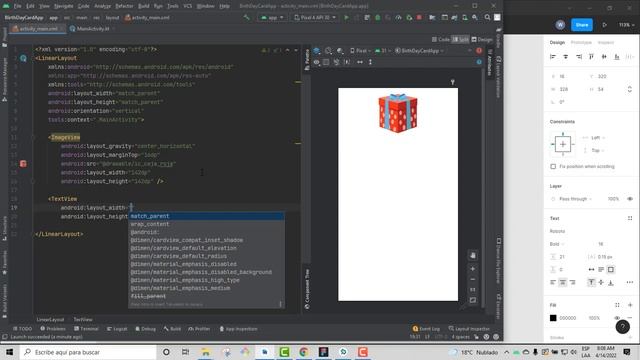Zoom in the layout preview with plus button
640x360 pixels.
472,269
